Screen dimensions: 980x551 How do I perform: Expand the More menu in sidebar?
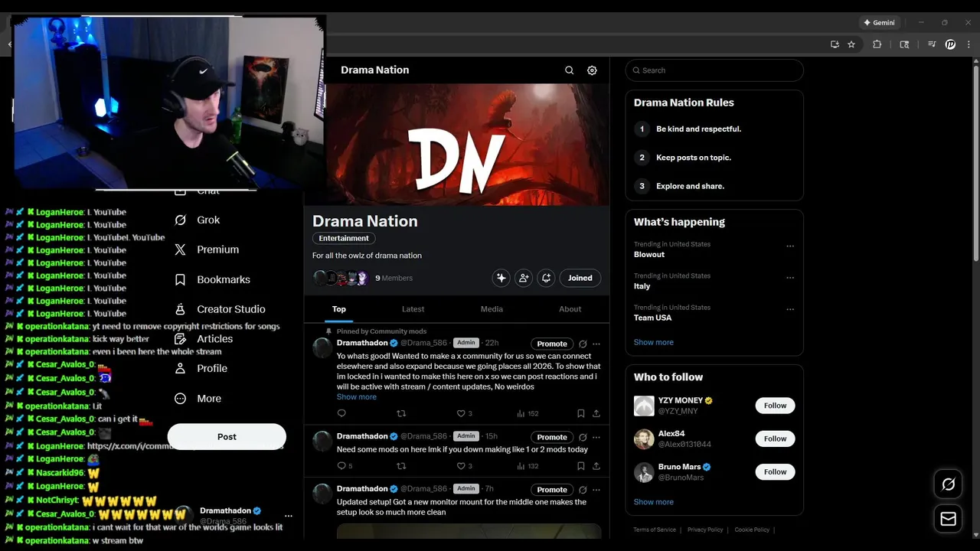[x=199, y=398]
